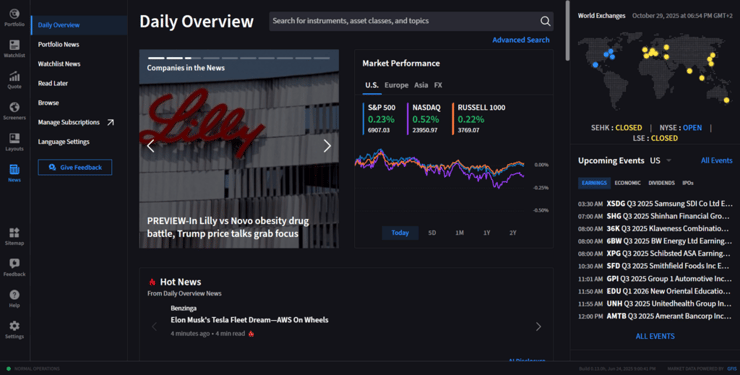Viewport: 740px width, 375px height.
Task: Click the search magnifier icon
Action: [545, 21]
